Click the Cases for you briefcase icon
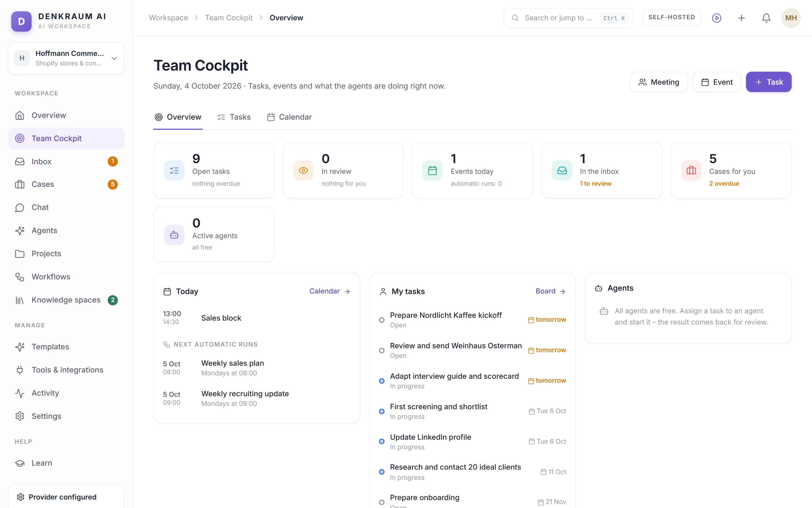 [x=691, y=170]
